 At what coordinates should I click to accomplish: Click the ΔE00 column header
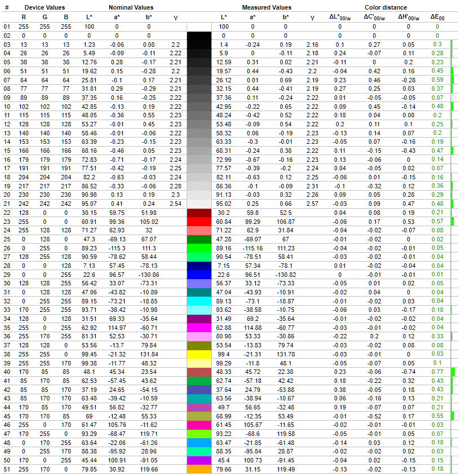coord(437,17)
